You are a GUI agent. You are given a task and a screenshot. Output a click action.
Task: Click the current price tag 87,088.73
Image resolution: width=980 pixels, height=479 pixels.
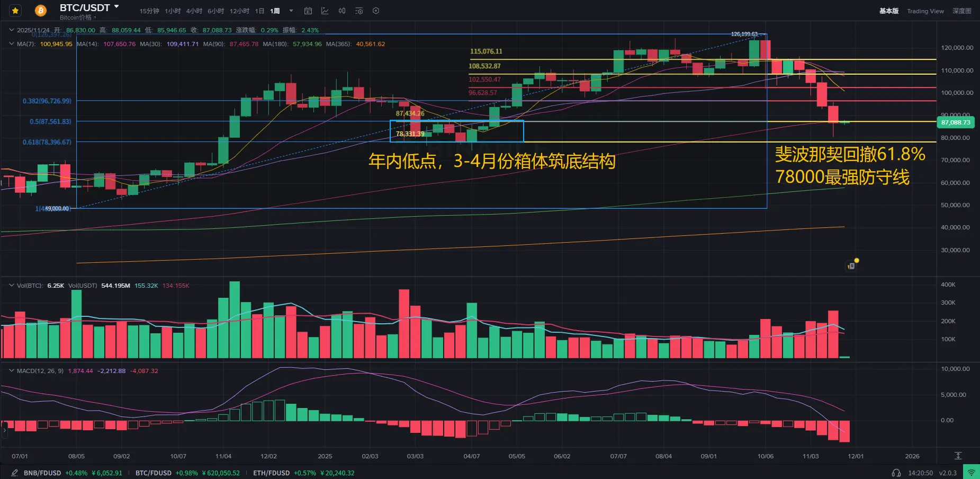(x=956, y=122)
